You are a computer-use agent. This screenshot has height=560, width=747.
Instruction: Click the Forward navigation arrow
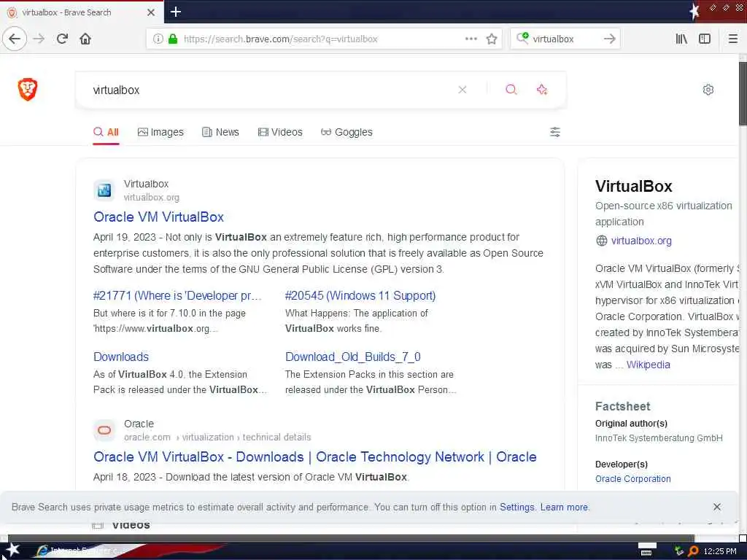click(39, 39)
